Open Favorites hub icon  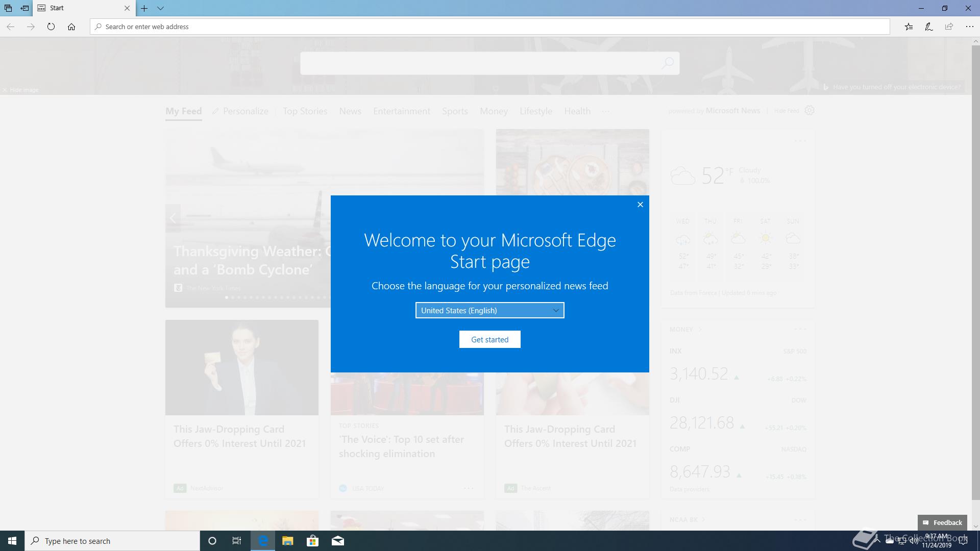(x=909, y=27)
